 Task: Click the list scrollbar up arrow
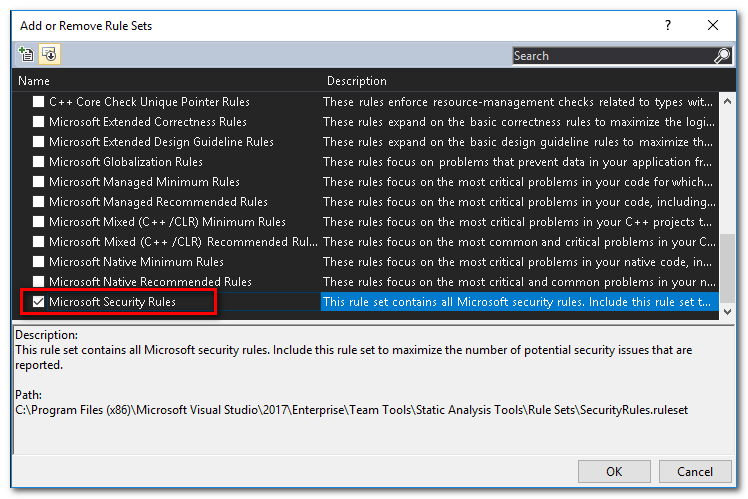(727, 101)
